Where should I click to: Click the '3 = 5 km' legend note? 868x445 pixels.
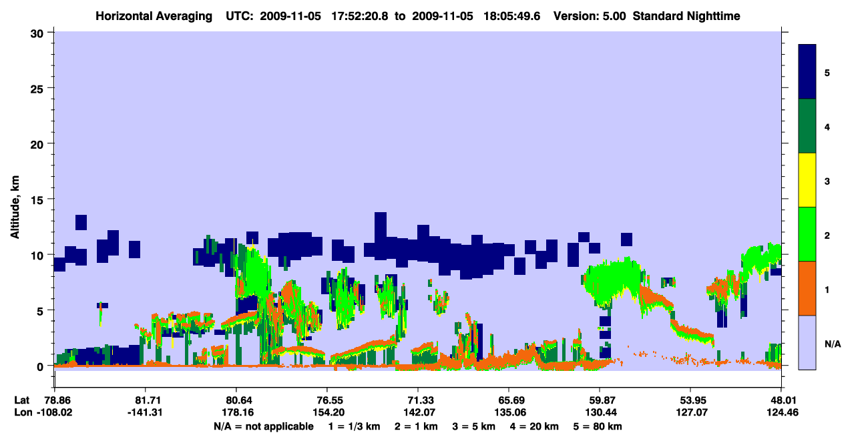474,426
